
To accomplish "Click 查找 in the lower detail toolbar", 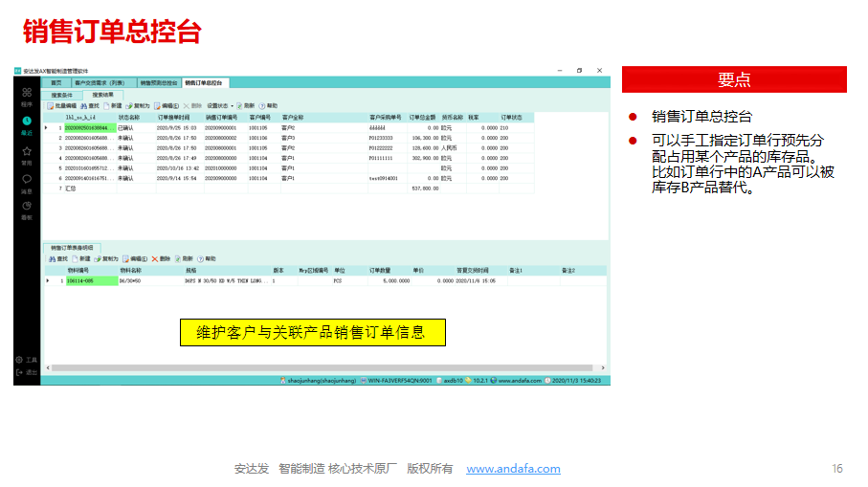I will [59, 258].
